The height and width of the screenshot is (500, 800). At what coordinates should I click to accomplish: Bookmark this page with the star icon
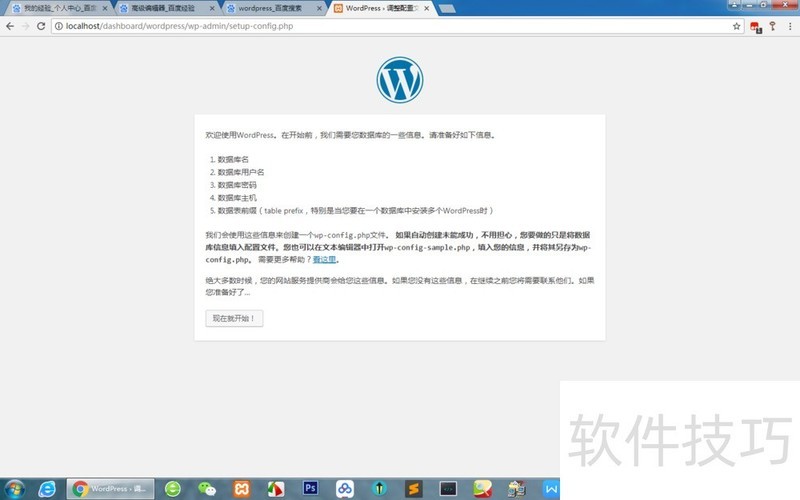736,26
